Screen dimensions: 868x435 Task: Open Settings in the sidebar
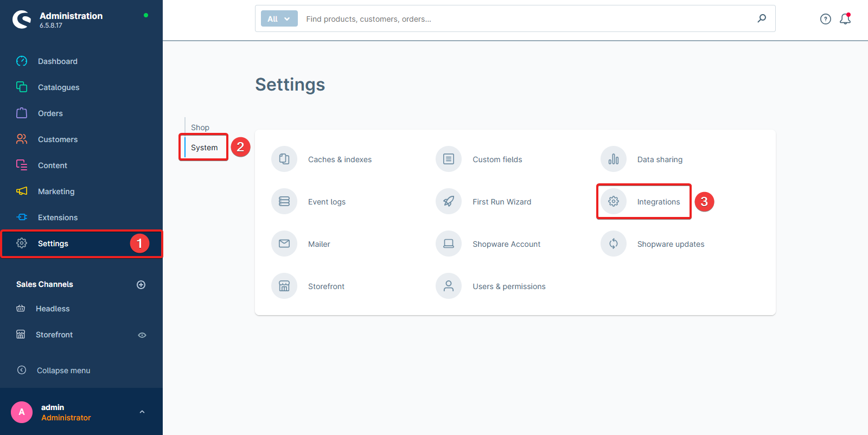(53, 244)
